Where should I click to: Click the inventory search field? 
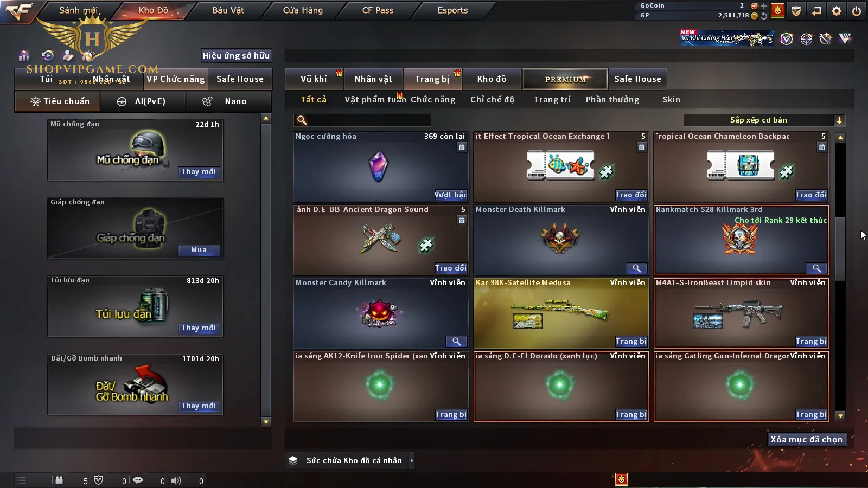click(362, 120)
